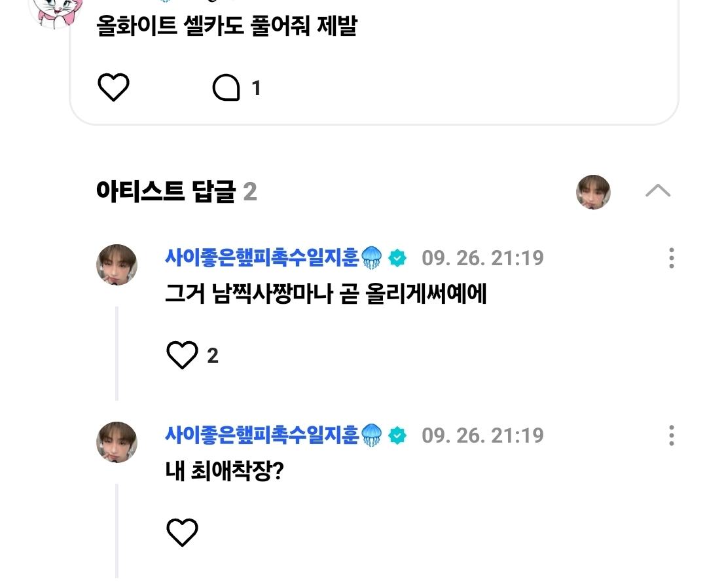This screenshot has width=707, height=588.
Task: Tap the verified badge on the second reply
Action: (397, 436)
